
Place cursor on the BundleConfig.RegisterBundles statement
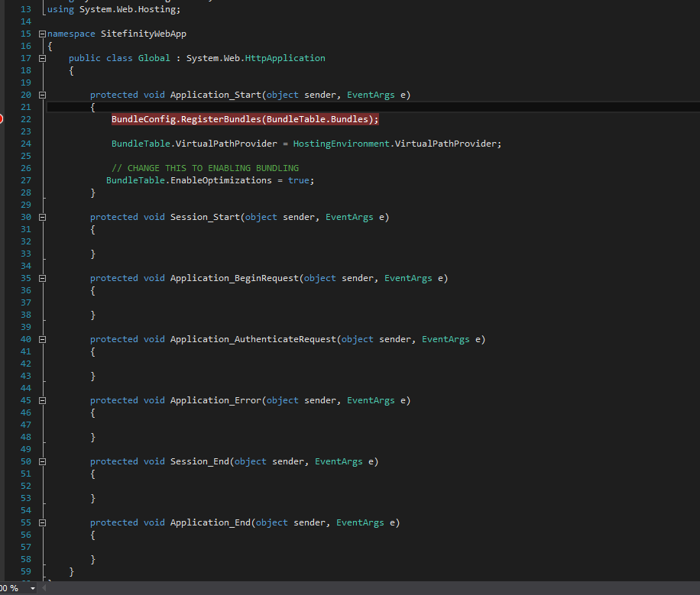coord(245,118)
